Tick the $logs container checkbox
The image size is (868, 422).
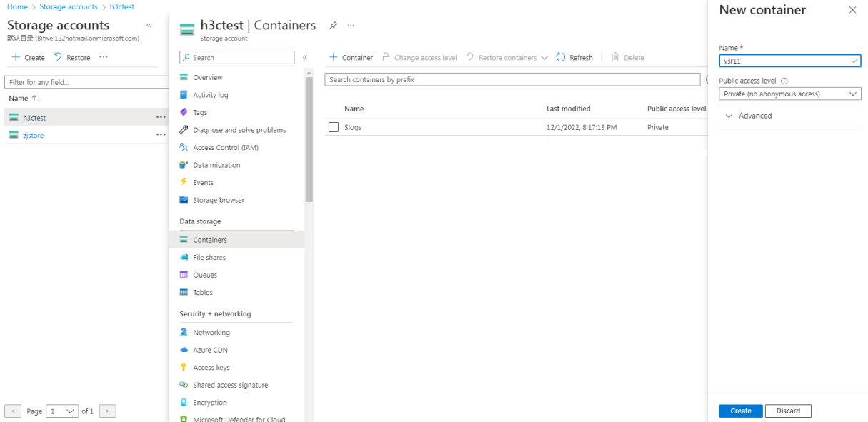[x=334, y=127]
